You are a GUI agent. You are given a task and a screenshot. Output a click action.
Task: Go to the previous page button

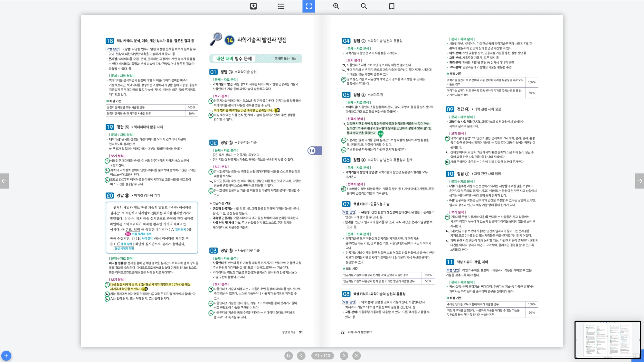point(301,356)
